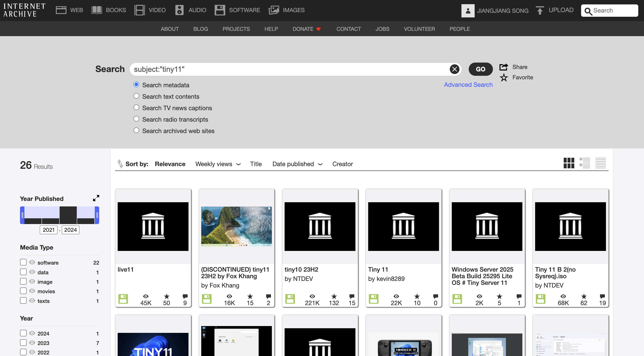Check the 2023 year filter checkbox
This screenshot has width=644, height=356.
[x=23, y=343]
